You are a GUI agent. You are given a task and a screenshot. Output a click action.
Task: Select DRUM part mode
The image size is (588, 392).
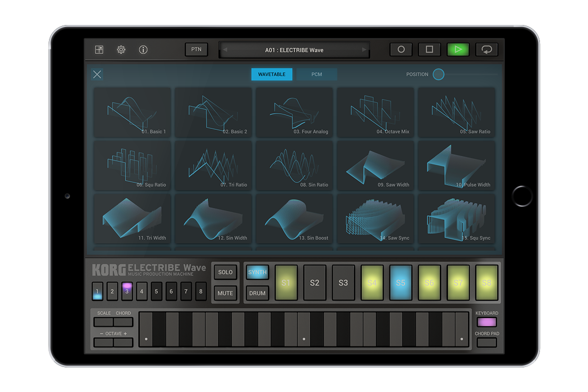point(257,294)
